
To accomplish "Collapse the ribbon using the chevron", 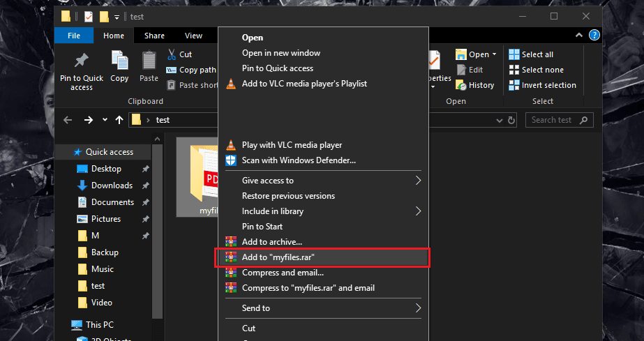I will (579, 36).
